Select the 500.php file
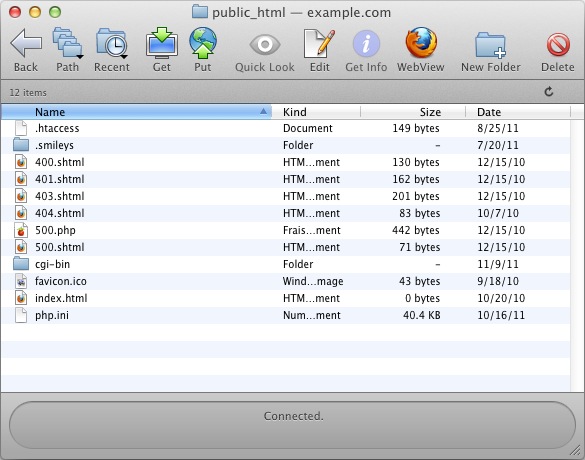Viewport: 585px width, 460px height. pyautogui.click(x=285, y=230)
